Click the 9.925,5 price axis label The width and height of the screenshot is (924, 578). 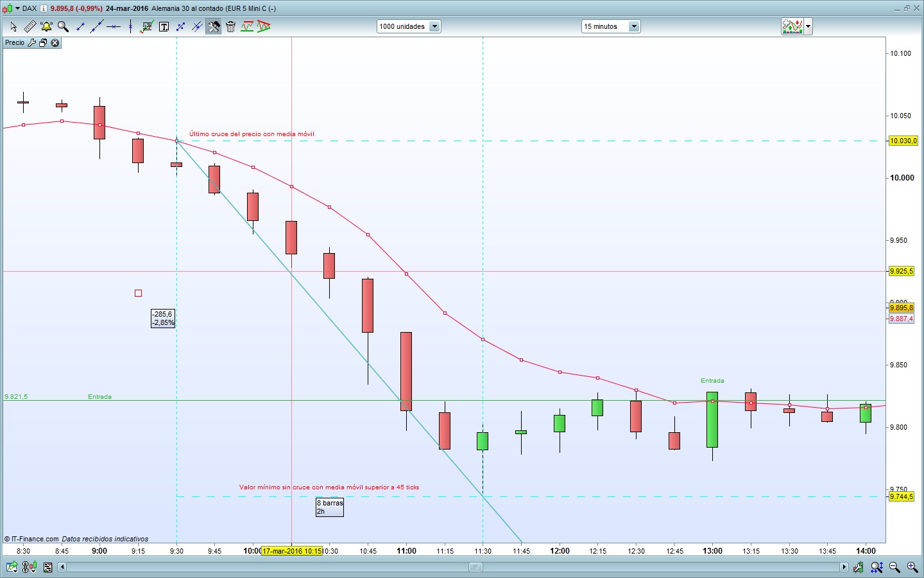click(901, 271)
